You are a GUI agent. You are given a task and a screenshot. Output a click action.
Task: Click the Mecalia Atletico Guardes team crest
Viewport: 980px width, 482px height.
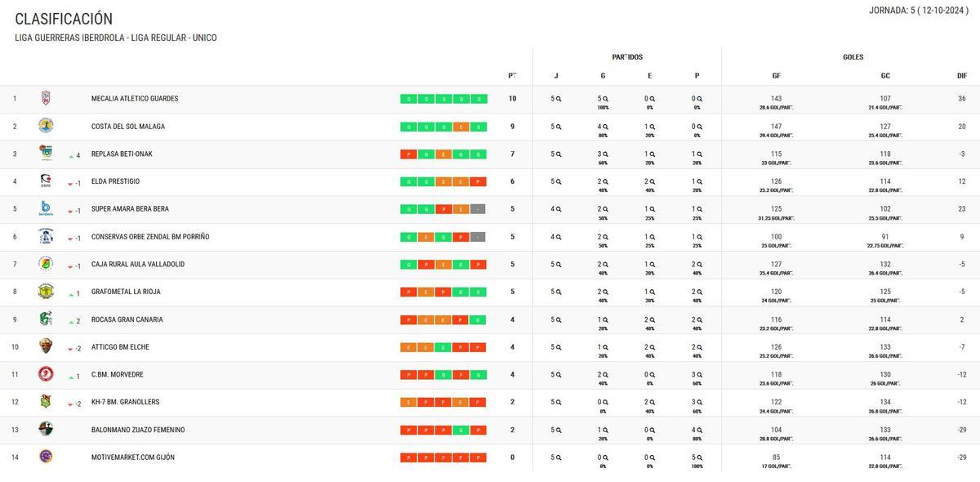click(46, 98)
